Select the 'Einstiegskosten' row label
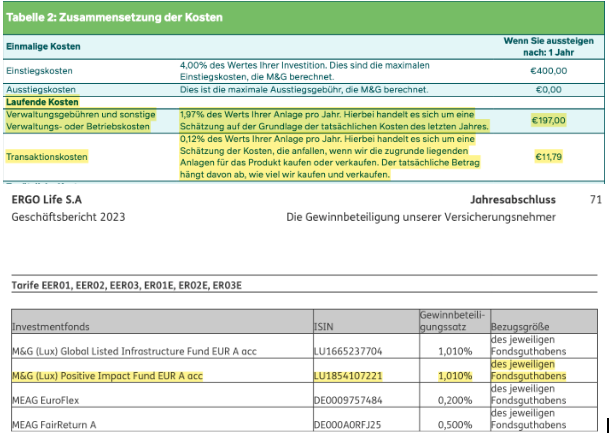Screen dimensions: 609x433 39,71
